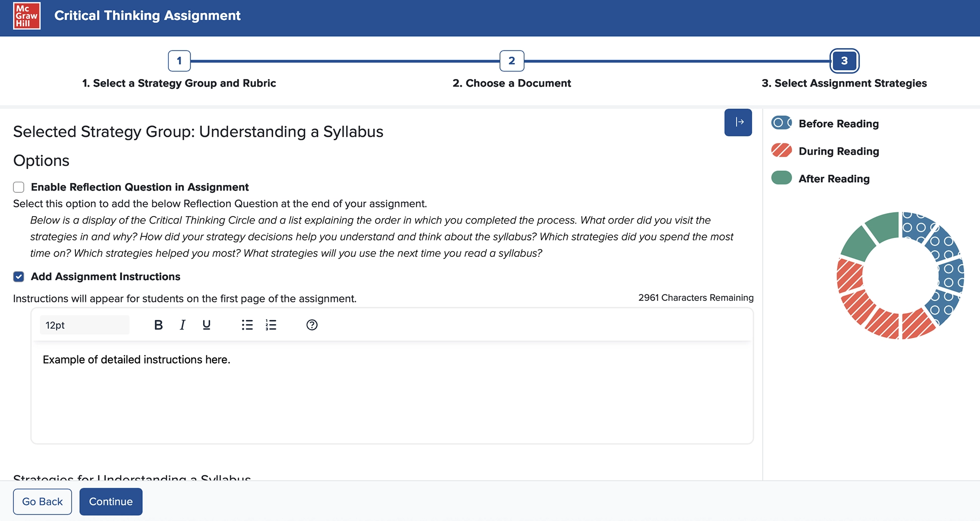Create a numbered list in the editor
980x521 pixels.
pos(271,325)
